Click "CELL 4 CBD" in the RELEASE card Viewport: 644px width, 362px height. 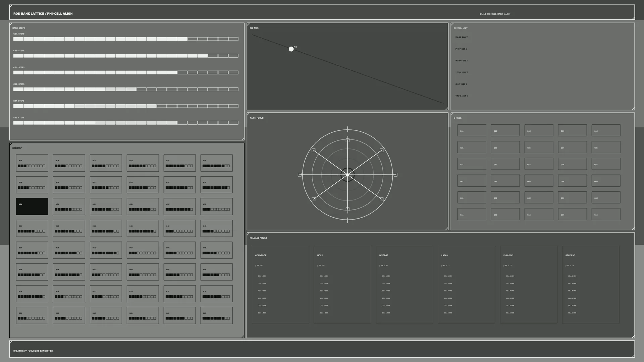tap(572, 298)
